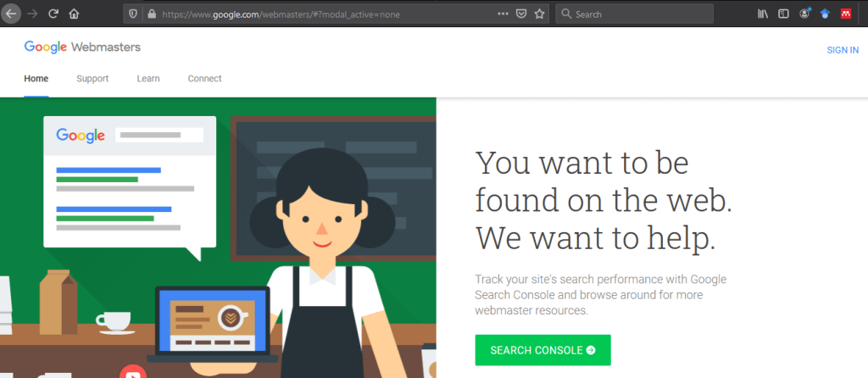868x378 pixels.
Task: View site security padlock info
Action: tap(152, 14)
